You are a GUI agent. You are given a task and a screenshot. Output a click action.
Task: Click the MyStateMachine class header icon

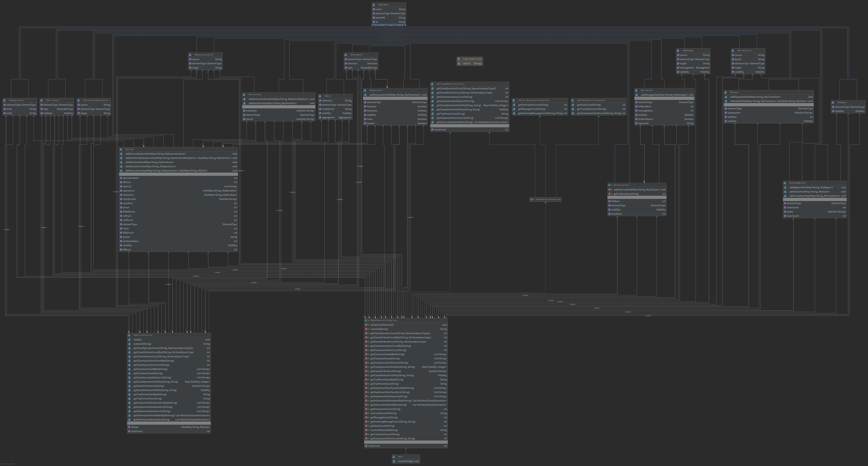point(785,183)
